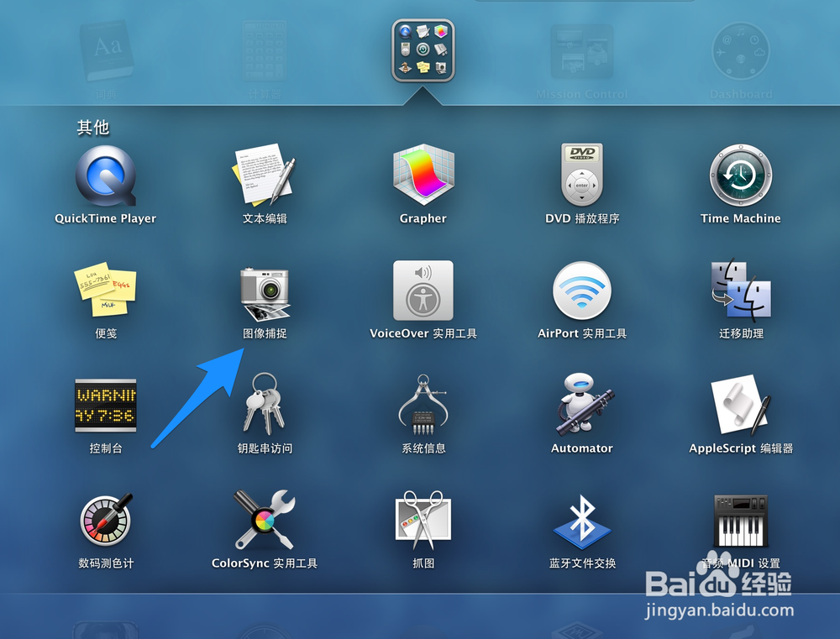Click the dimmed 计算器 Calculator icon

click(264, 51)
